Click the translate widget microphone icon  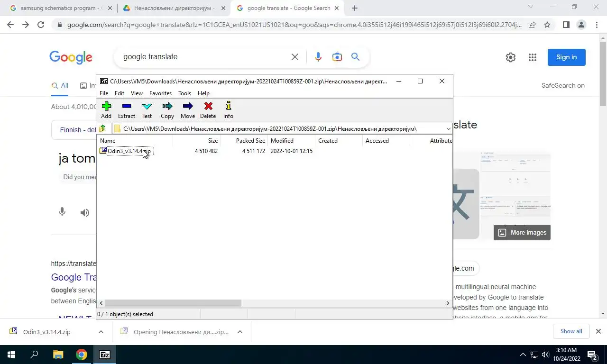coord(62,212)
